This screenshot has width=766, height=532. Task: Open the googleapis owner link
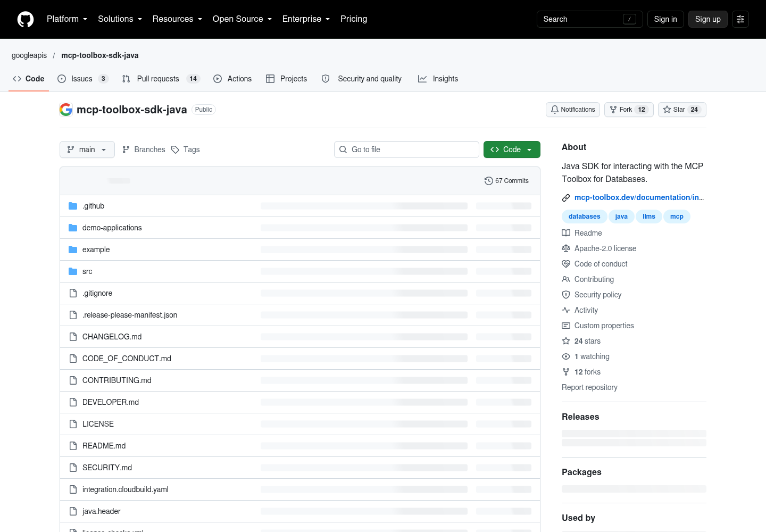pos(29,55)
